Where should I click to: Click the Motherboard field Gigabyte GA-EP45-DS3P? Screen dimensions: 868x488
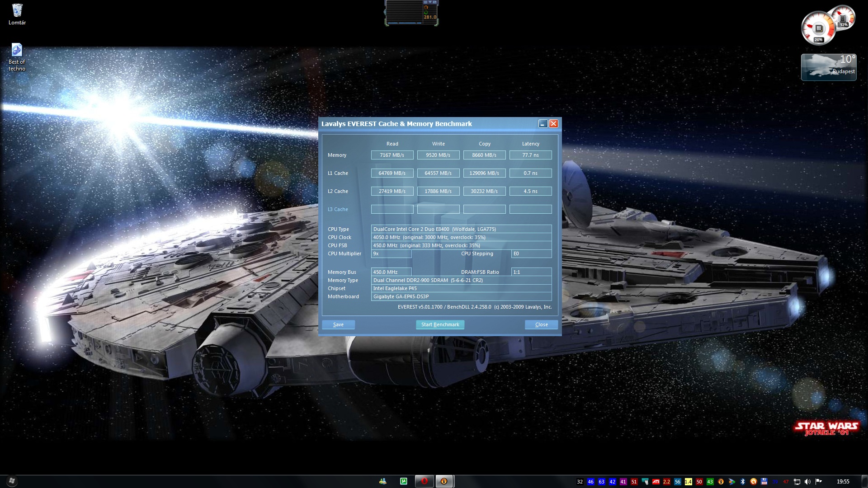coord(461,296)
